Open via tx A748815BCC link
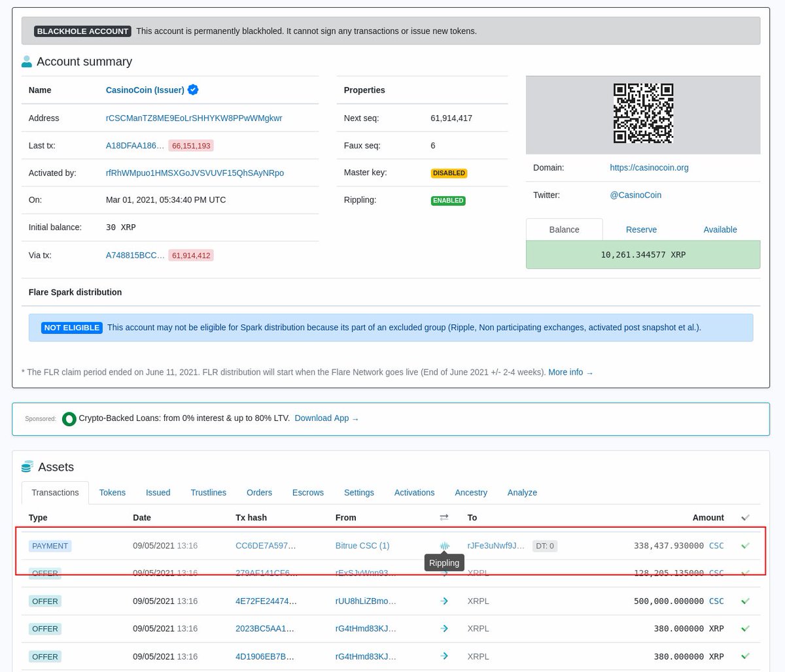Screen dimensions: 785x672 [x=135, y=256]
